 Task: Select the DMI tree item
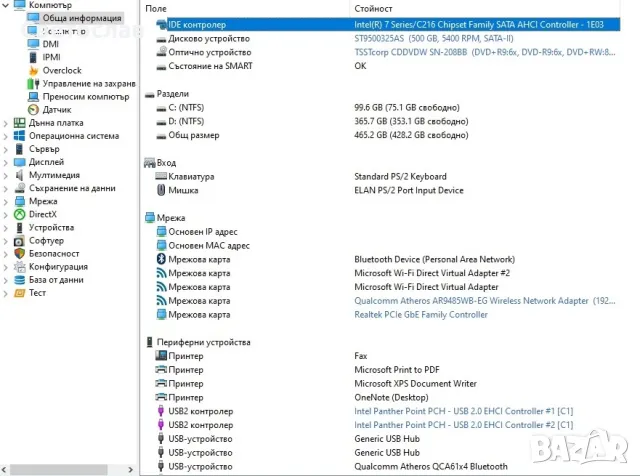click(51, 45)
